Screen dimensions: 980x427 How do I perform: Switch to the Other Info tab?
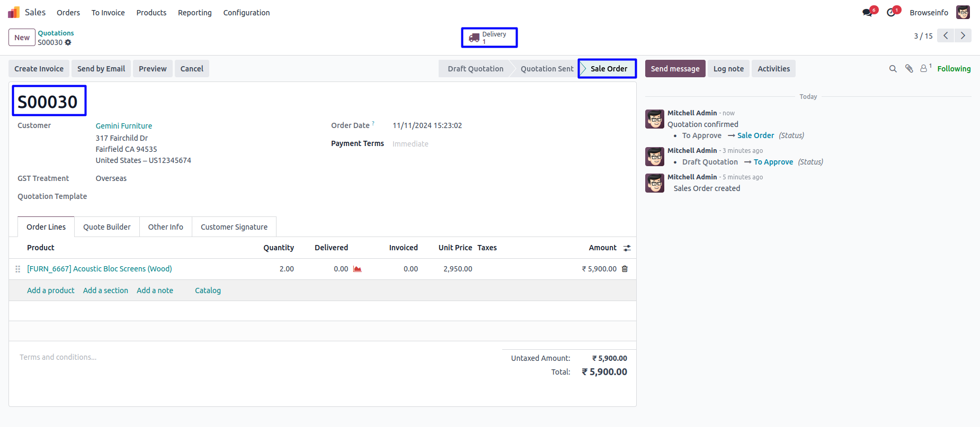pyautogui.click(x=165, y=227)
